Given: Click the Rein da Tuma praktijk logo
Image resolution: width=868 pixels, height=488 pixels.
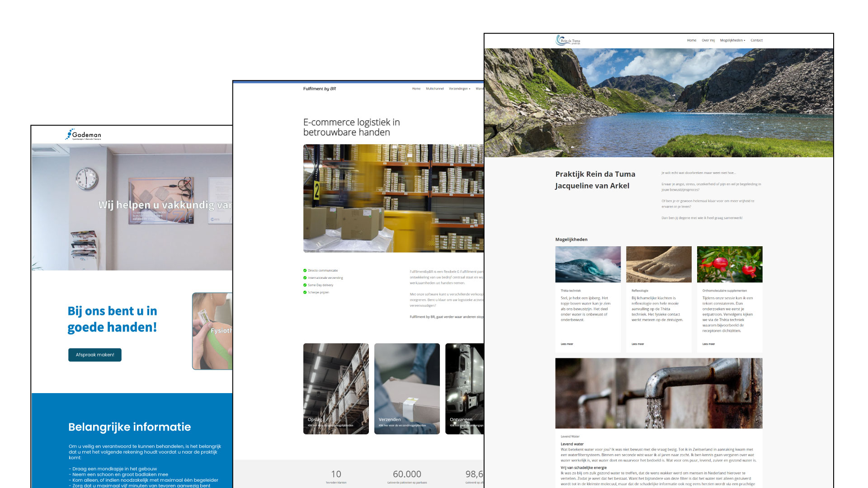Looking at the screenshot, I should tap(568, 40).
